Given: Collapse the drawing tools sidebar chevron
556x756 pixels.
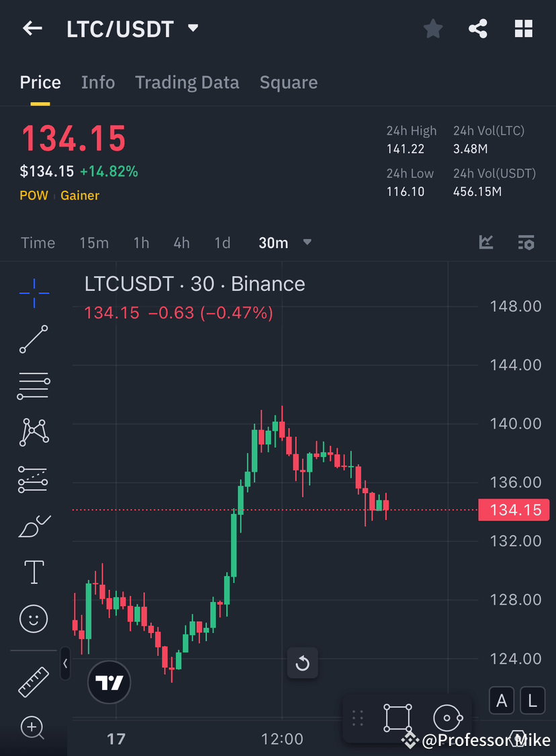Looking at the screenshot, I should pyautogui.click(x=65, y=664).
